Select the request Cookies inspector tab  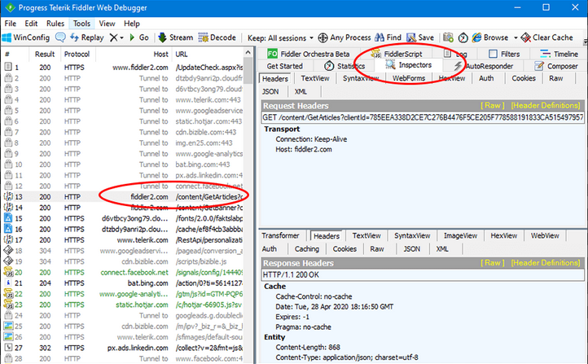pyautogui.click(x=524, y=78)
